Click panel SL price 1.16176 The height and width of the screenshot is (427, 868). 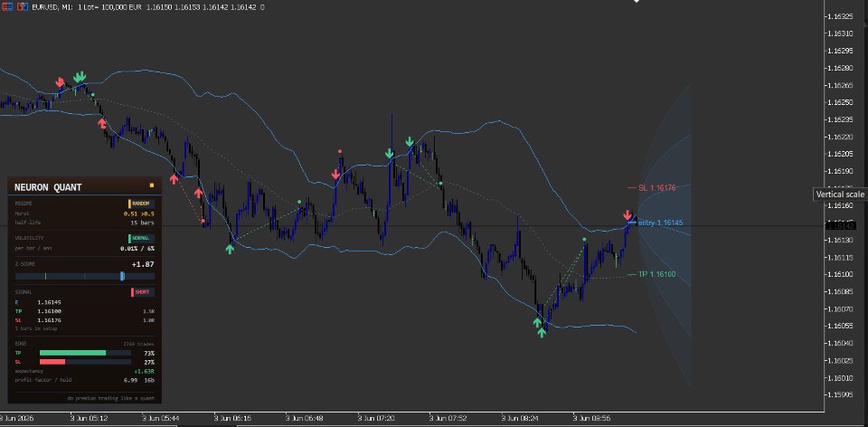[x=49, y=320]
